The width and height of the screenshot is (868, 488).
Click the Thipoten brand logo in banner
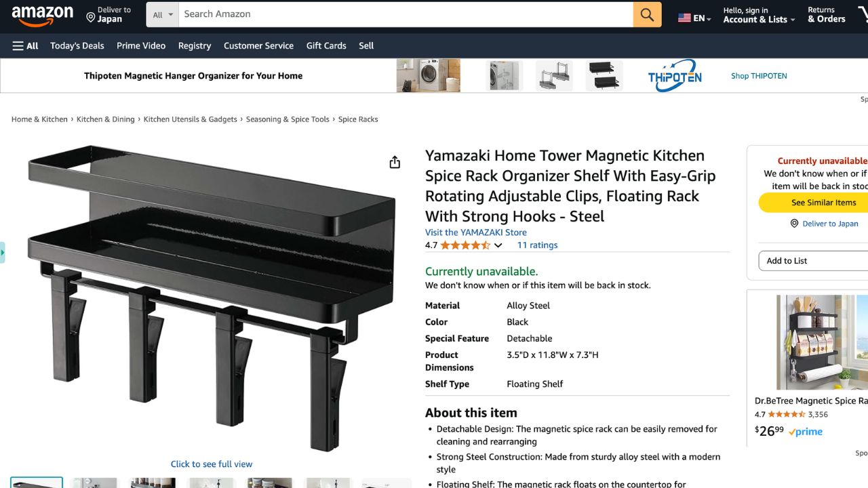(x=675, y=76)
